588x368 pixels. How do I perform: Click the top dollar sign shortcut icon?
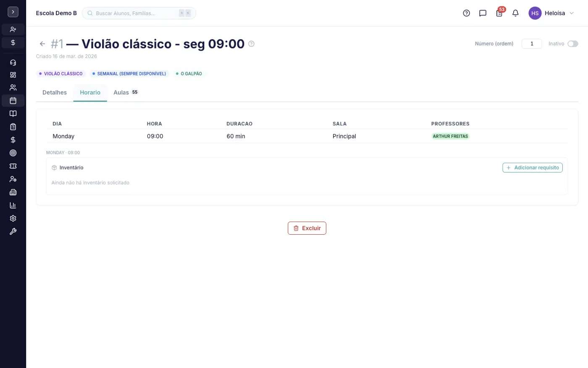point(13,42)
